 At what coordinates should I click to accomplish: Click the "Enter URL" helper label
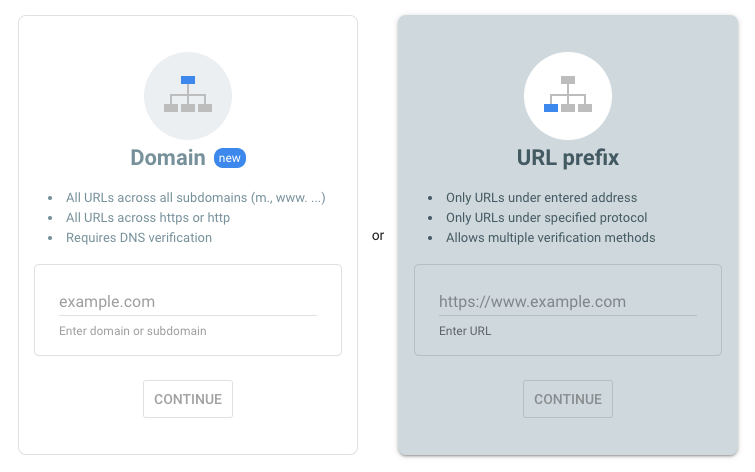tap(465, 331)
